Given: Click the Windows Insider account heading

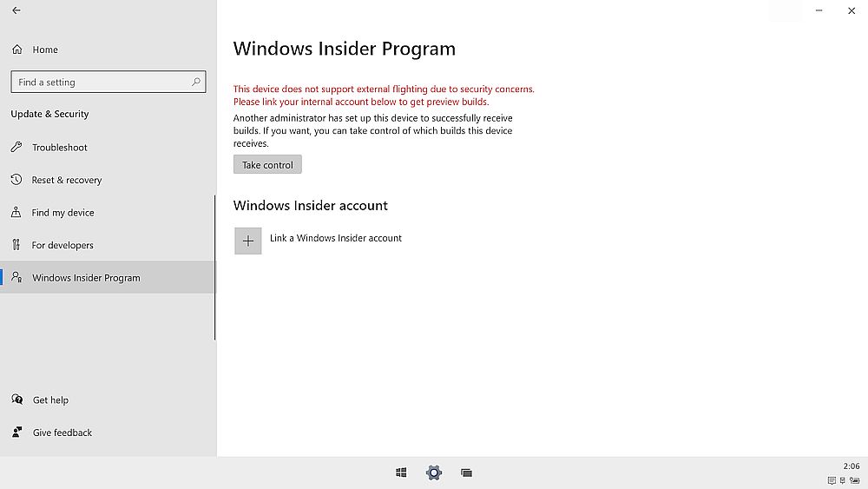Looking at the screenshot, I should coord(311,206).
